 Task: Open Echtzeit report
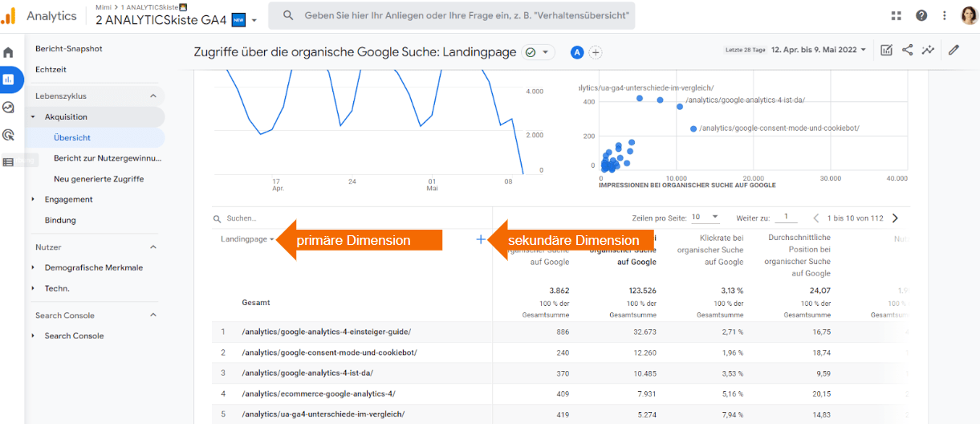pyautogui.click(x=51, y=69)
